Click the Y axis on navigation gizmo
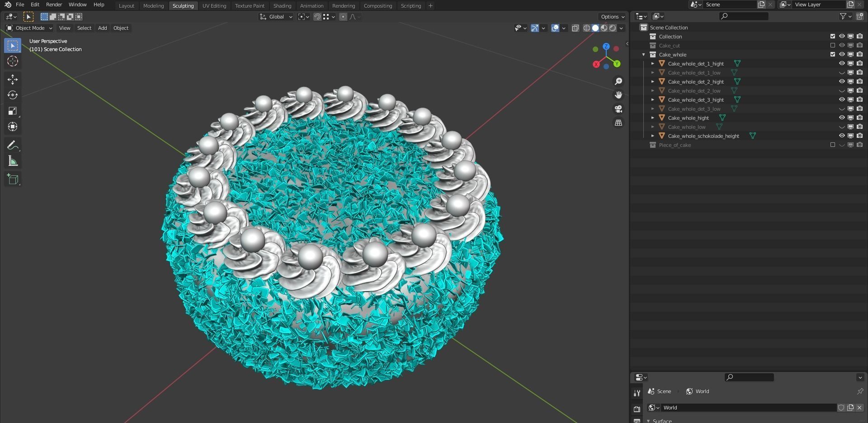Image resolution: width=868 pixels, height=423 pixels. pos(617,64)
